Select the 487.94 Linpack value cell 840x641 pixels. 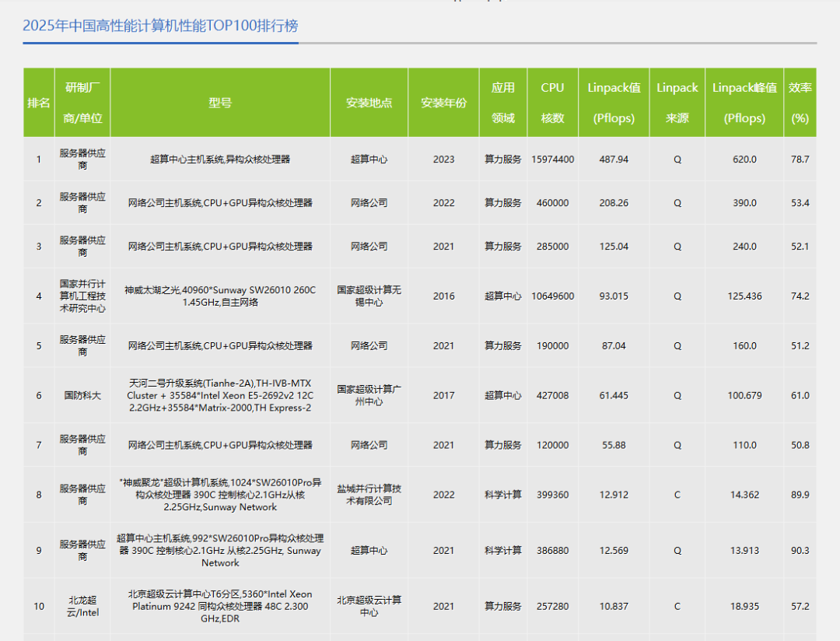point(614,159)
